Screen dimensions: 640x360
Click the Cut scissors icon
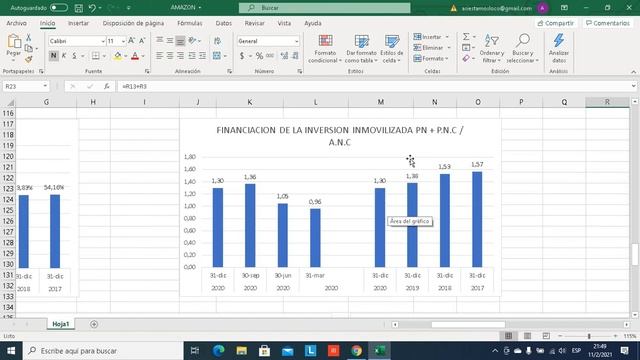click(29, 38)
